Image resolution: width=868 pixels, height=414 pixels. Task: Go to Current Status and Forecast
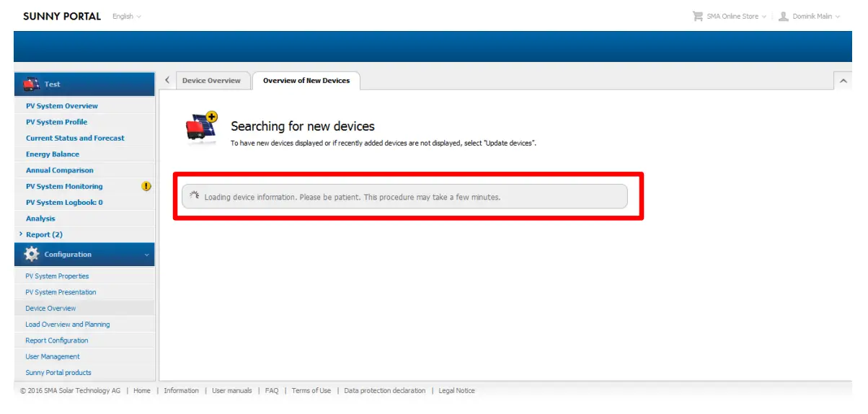(75, 138)
